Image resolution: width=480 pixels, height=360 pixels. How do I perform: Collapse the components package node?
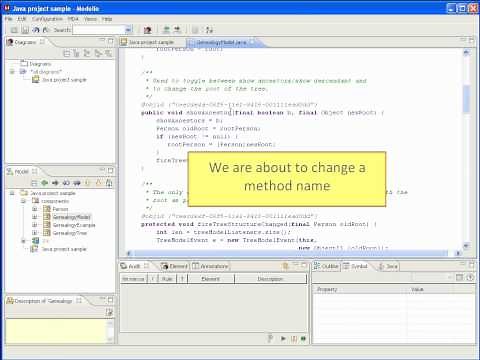[x=23, y=201]
